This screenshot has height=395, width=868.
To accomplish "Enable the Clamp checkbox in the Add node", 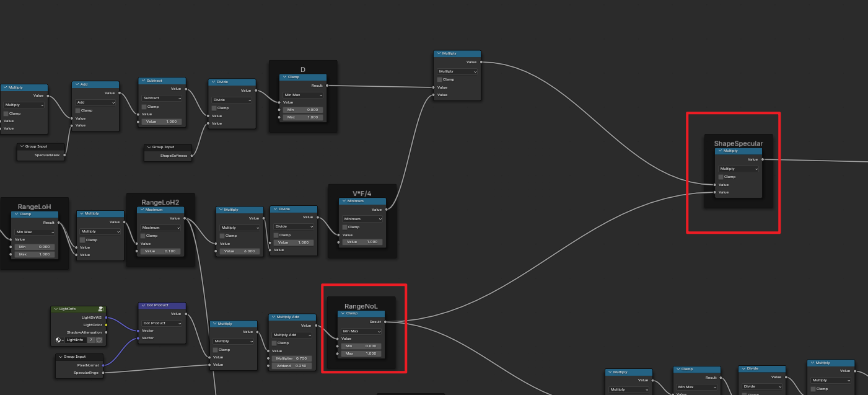I will (78, 110).
